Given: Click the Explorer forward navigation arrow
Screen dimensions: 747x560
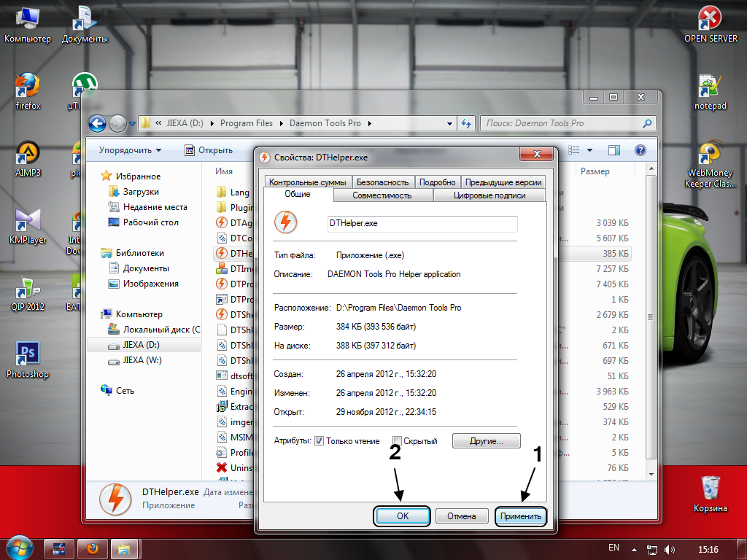Looking at the screenshot, I should (117, 124).
